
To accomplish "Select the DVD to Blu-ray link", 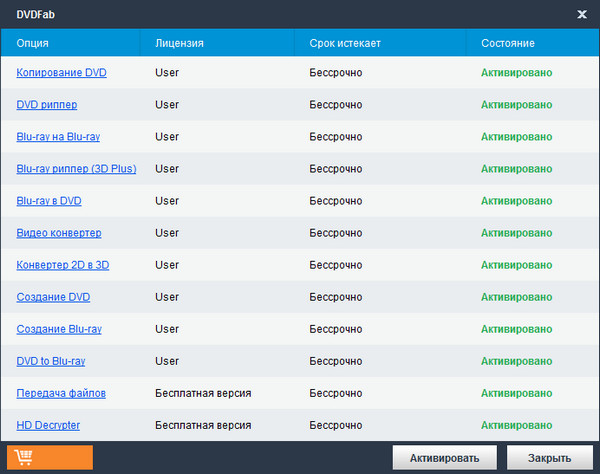I will (x=51, y=361).
